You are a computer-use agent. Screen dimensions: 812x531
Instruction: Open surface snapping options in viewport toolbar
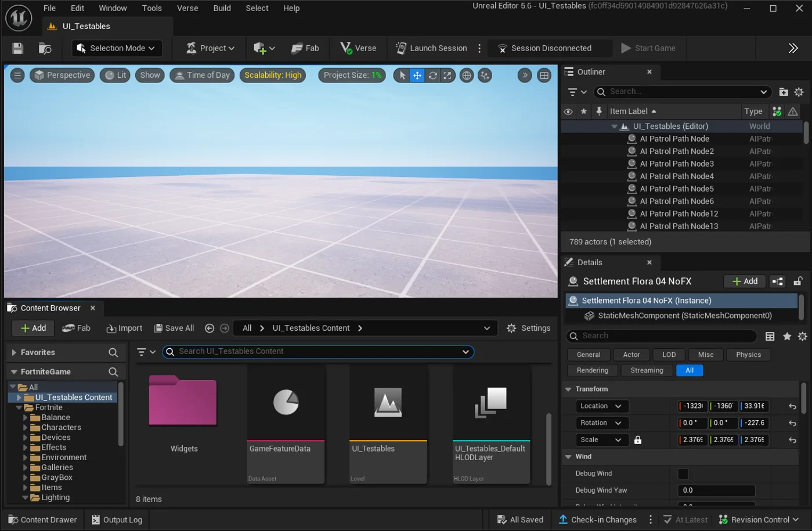pyautogui.click(x=485, y=75)
